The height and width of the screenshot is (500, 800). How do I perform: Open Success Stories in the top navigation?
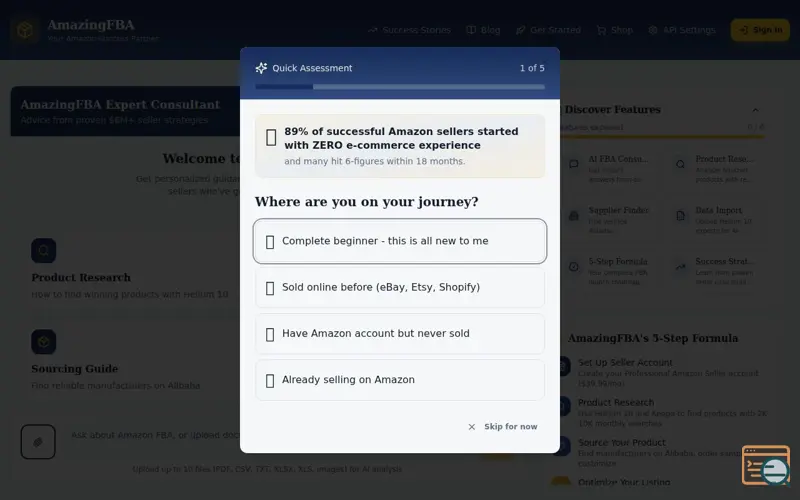(409, 30)
